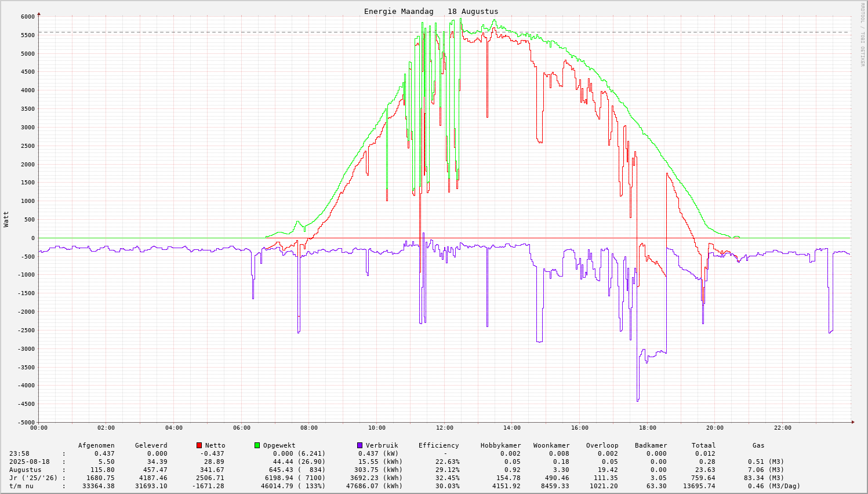Click the 18:00 time axis label
This screenshot has width=868, height=494.
pos(647,428)
